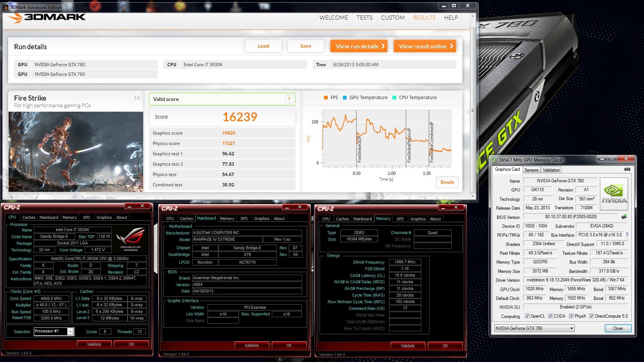Switch to the Validation tab in GPU-Z
The image size is (644, 362).
[551, 170]
